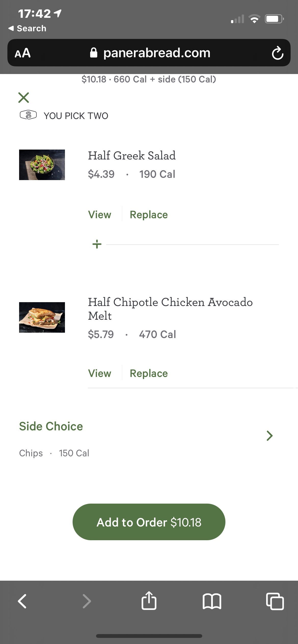Open the Safari bookmarks icon

click(212, 601)
